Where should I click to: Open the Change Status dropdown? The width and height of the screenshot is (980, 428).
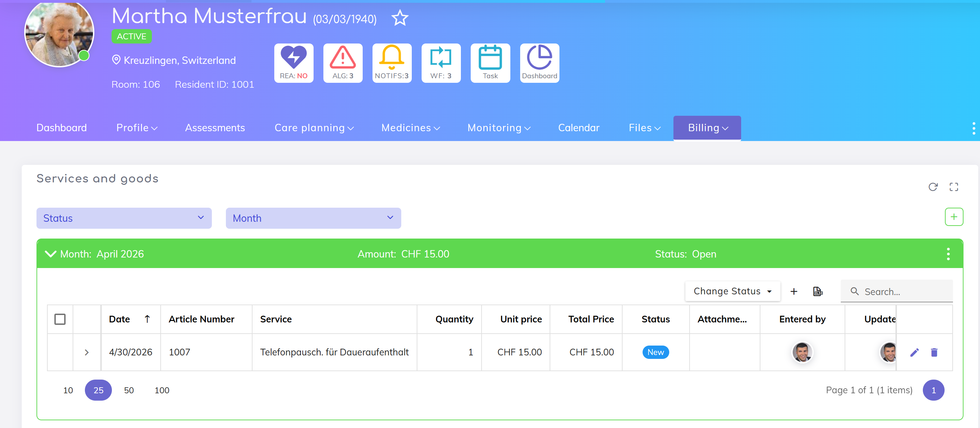point(732,291)
